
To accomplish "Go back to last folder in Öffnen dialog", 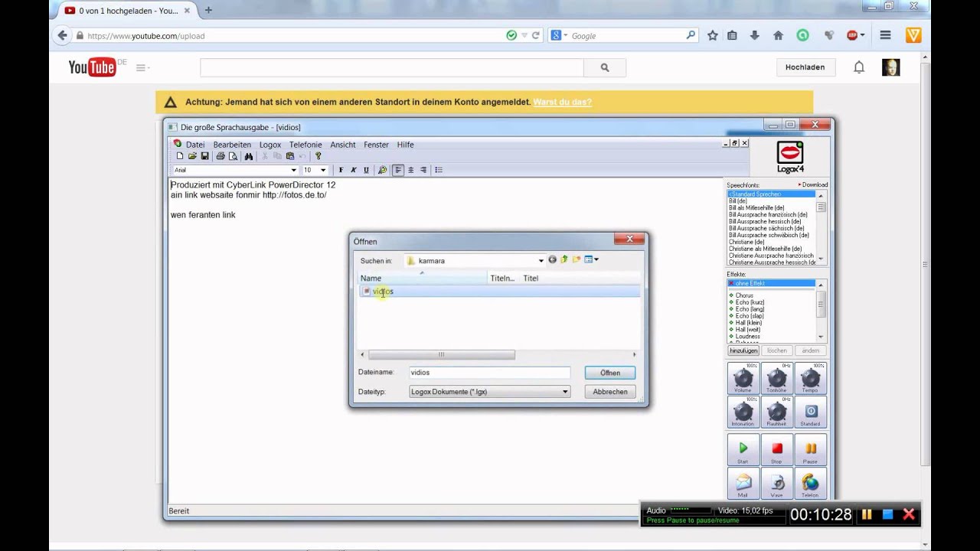I will tap(552, 260).
